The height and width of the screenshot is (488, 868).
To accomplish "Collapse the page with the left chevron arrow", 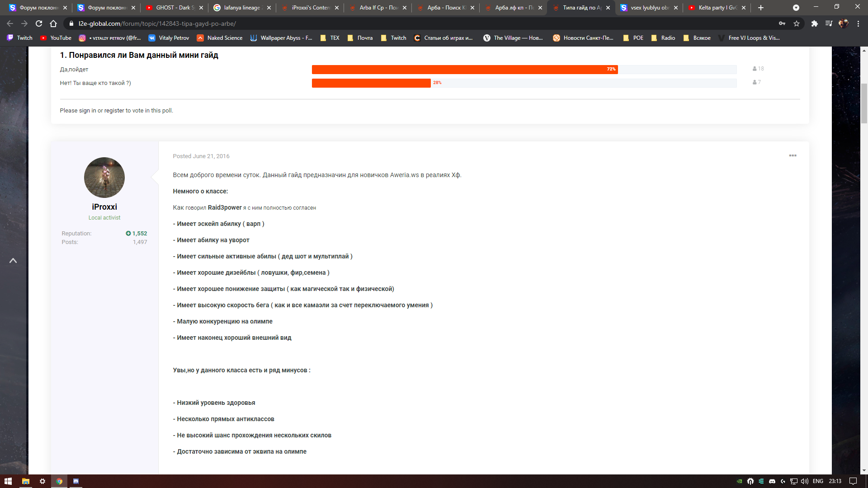I will tap(13, 261).
